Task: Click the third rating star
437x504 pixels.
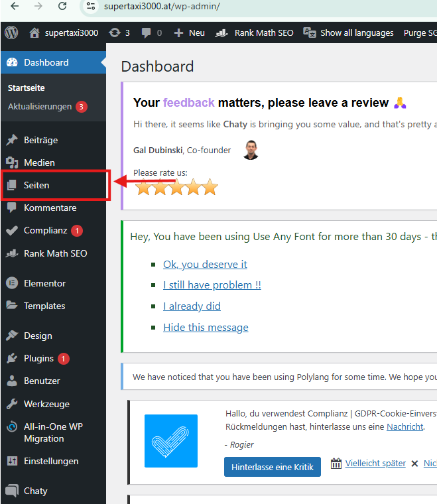Action: tap(177, 187)
